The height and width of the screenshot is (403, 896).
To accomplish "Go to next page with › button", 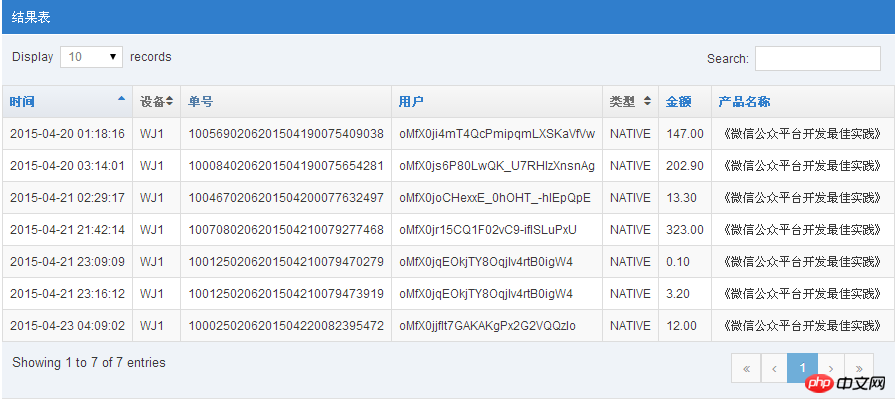I will click(831, 368).
